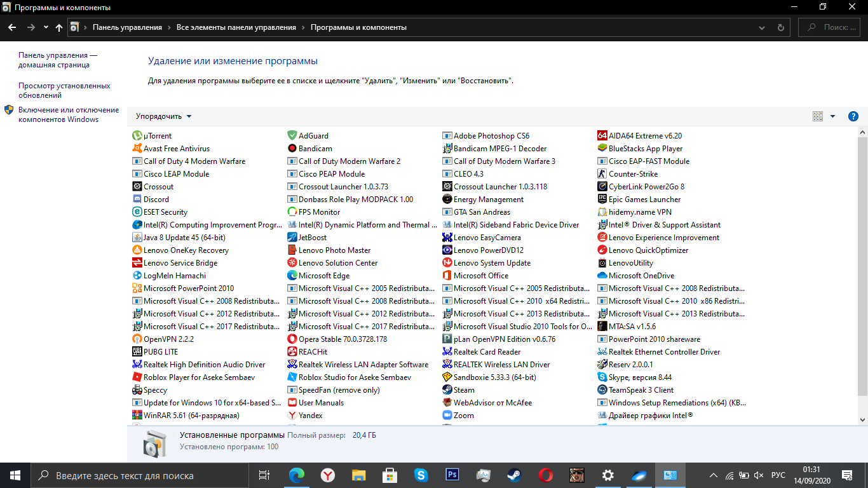Open Панель управления домашняя страница link

(58, 60)
